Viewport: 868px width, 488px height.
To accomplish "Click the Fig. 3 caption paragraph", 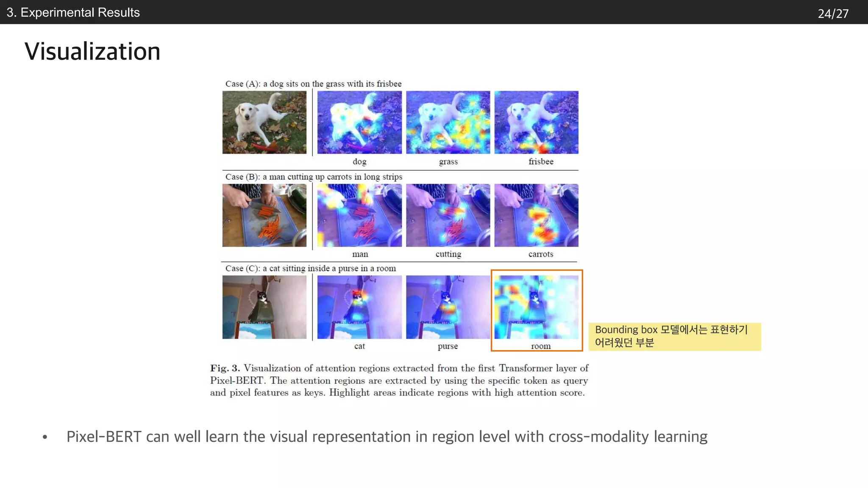I will pyautogui.click(x=399, y=380).
